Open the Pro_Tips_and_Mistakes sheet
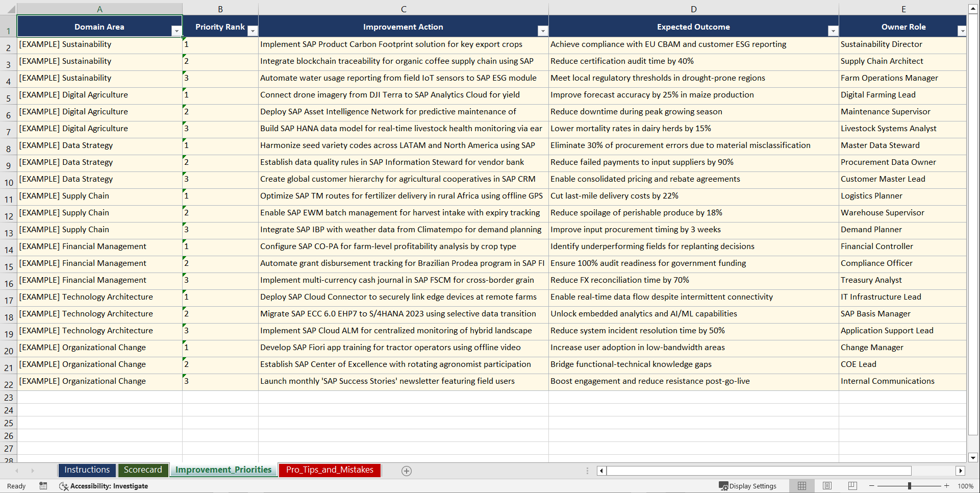The width and height of the screenshot is (980, 493). pyautogui.click(x=329, y=470)
